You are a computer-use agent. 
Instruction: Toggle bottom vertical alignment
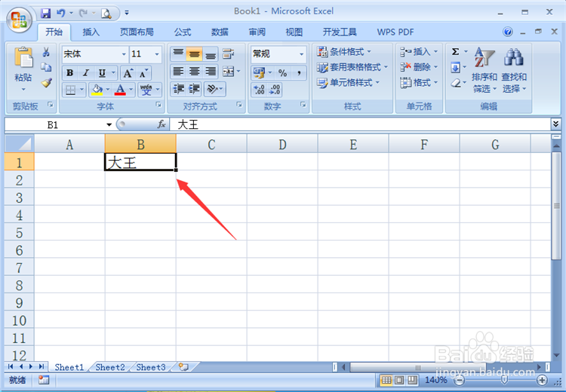(x=211, y=54)
